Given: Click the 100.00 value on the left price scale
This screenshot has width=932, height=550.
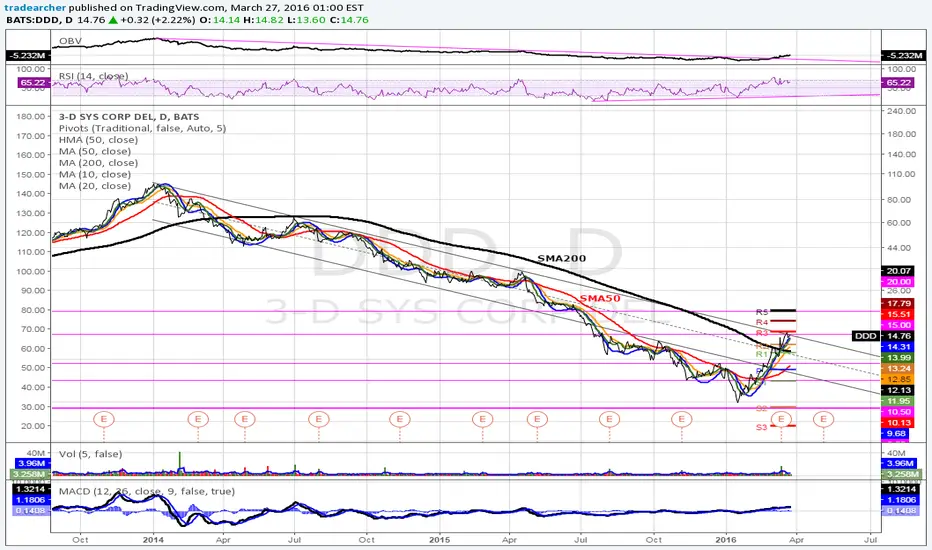Looking at the screenshot, I should pos(33,271).
